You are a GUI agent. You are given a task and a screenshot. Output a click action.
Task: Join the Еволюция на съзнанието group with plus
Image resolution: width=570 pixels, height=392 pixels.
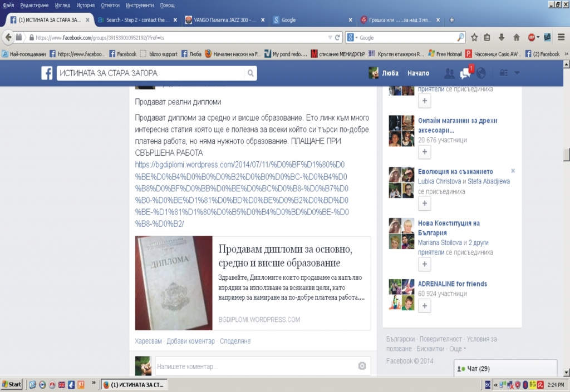[x=425, y=204]
